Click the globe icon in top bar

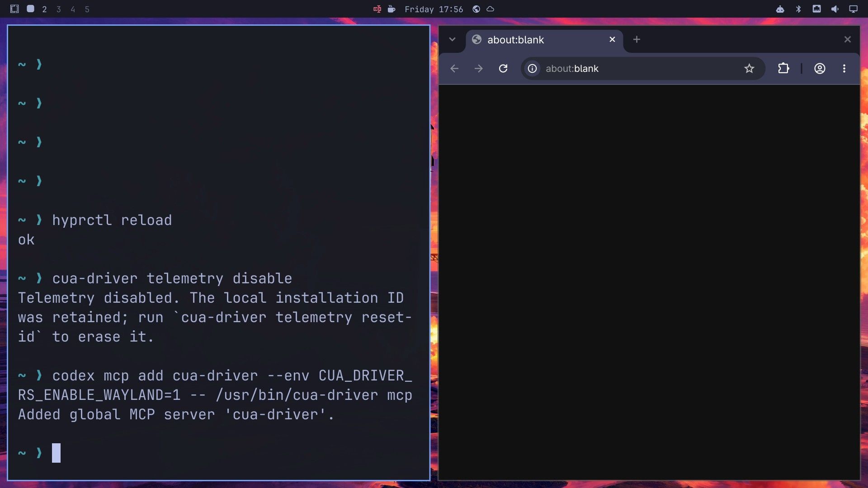tap(476, 9)
